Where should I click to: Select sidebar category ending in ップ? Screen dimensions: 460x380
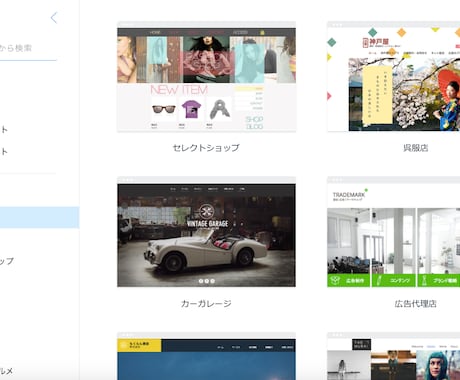(x=7, y=261)
